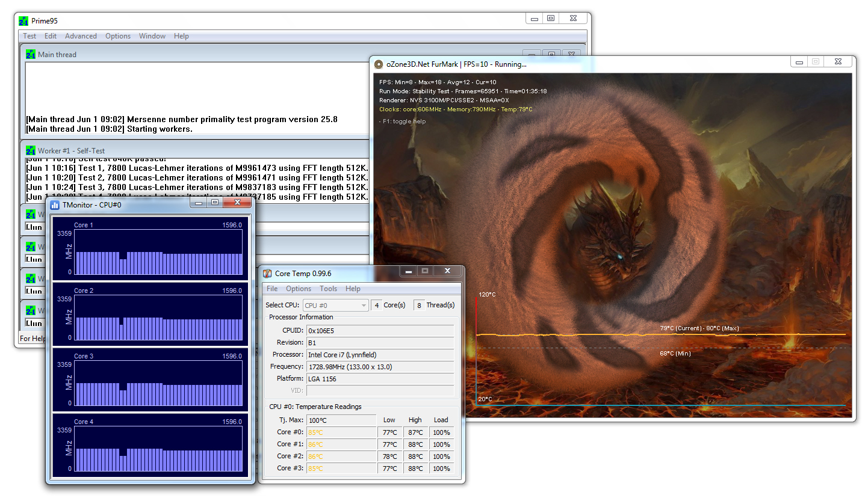
Task: Open the Edit menu in Prime95
Action: [x=51, y=36]
